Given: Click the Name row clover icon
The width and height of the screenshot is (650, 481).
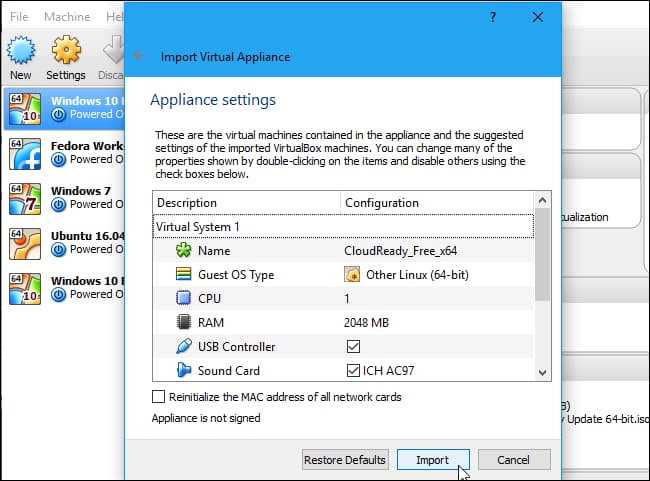Looking at the screenshot, I should [x=183, y=251].
